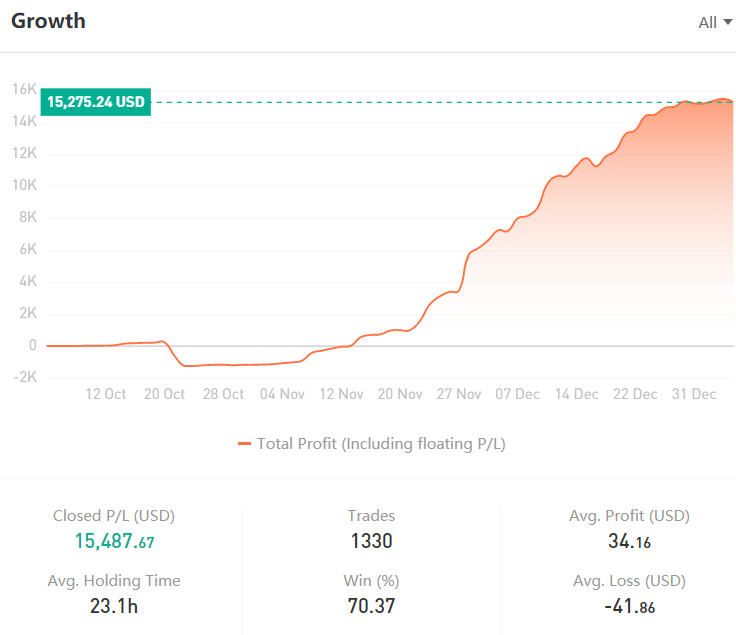
Task: Toggle the Total Profit legend series
Action: pyautogui.click(x=381, y=444)
